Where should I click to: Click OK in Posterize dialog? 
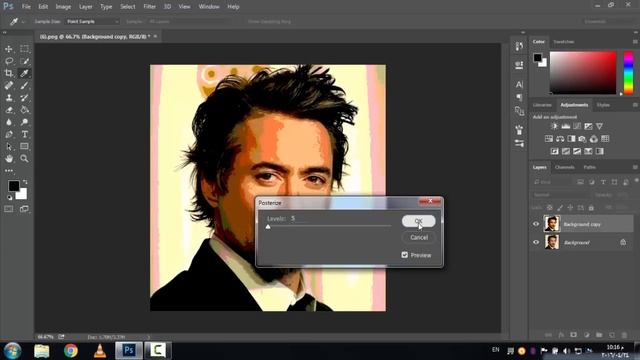coord(418,221)
